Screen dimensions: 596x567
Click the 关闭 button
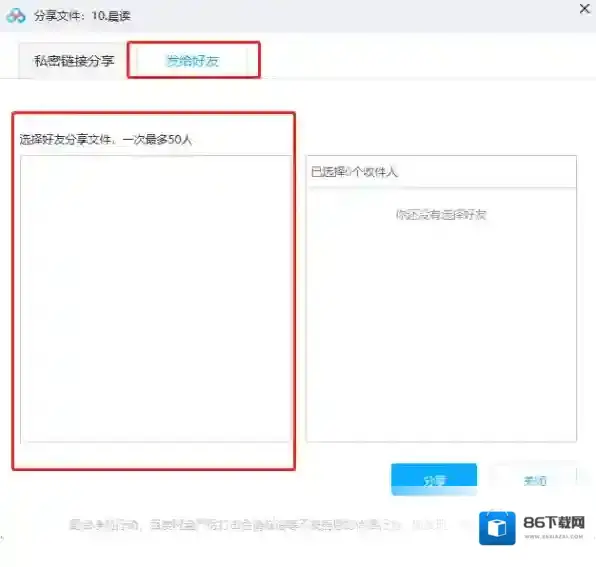[x=534, y=480]
